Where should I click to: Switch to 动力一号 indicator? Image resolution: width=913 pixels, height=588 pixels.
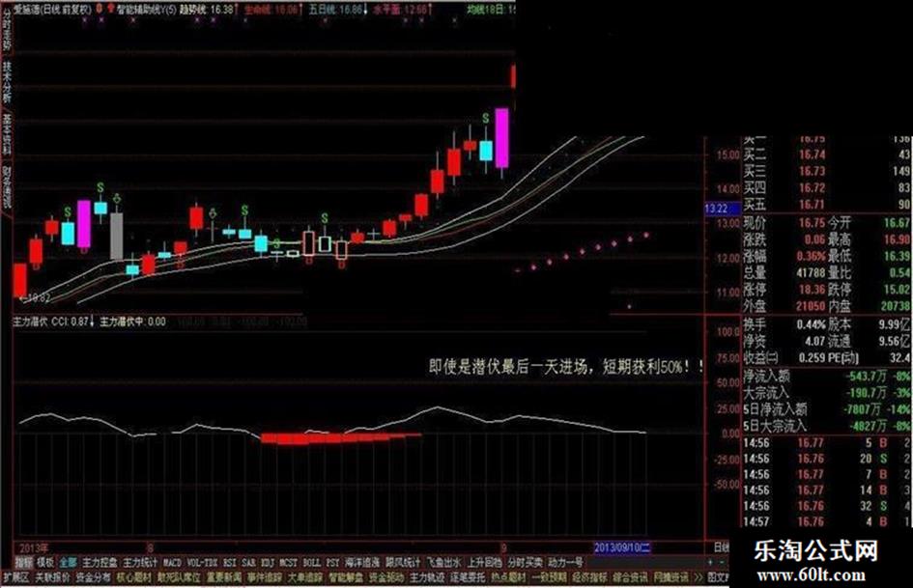pos(565,563)
